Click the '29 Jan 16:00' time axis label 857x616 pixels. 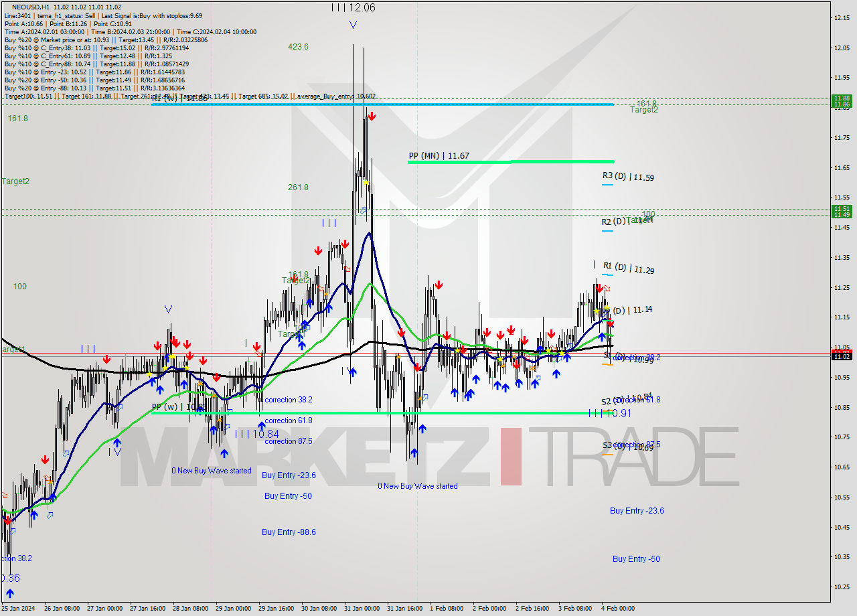(276, 609)
